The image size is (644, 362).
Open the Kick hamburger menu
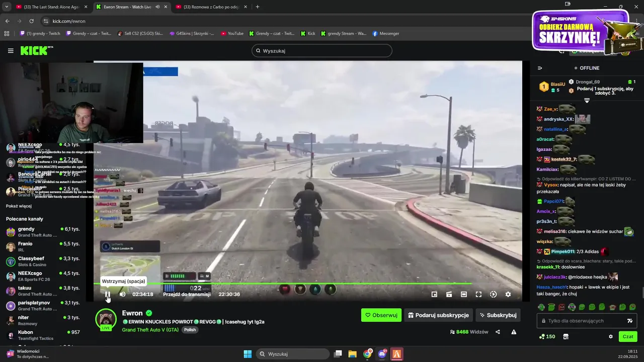pyautogui.click(x=11, y=51)
